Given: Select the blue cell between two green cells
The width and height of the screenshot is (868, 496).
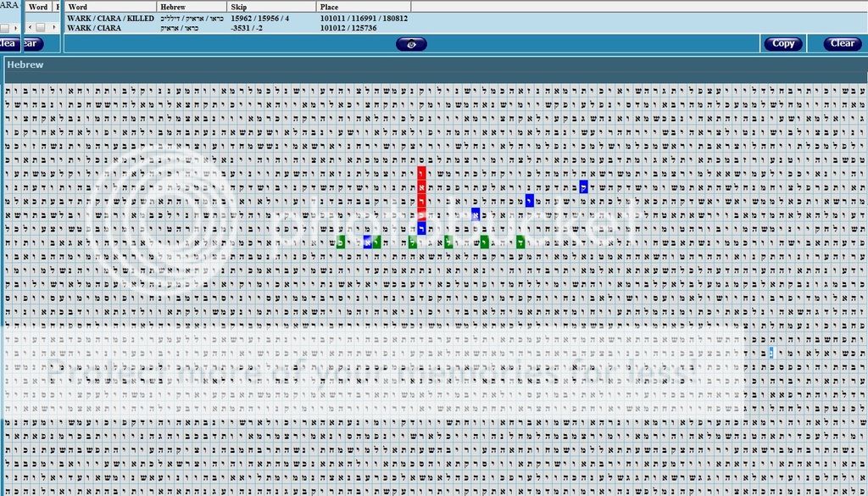Looking at the screenshot, I should click(367, 242).
